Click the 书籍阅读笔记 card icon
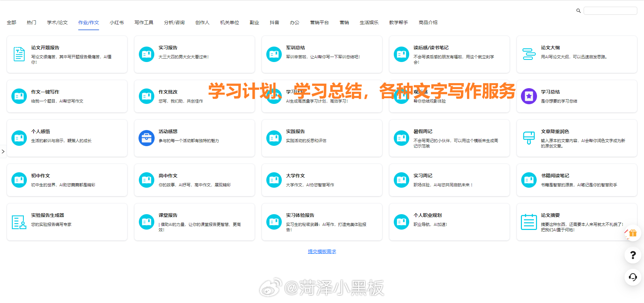This screenshot has width=644, height=303. pos(529,180)
